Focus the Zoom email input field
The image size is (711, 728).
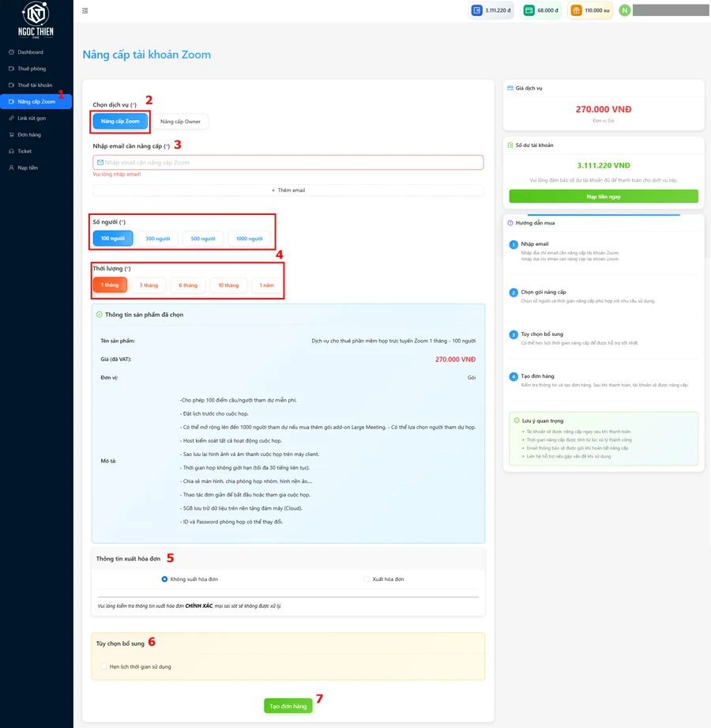tap(288, 163)
